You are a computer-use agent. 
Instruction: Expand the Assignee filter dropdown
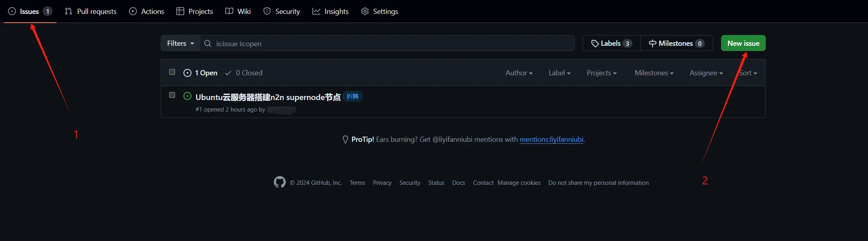coord(706,73)
